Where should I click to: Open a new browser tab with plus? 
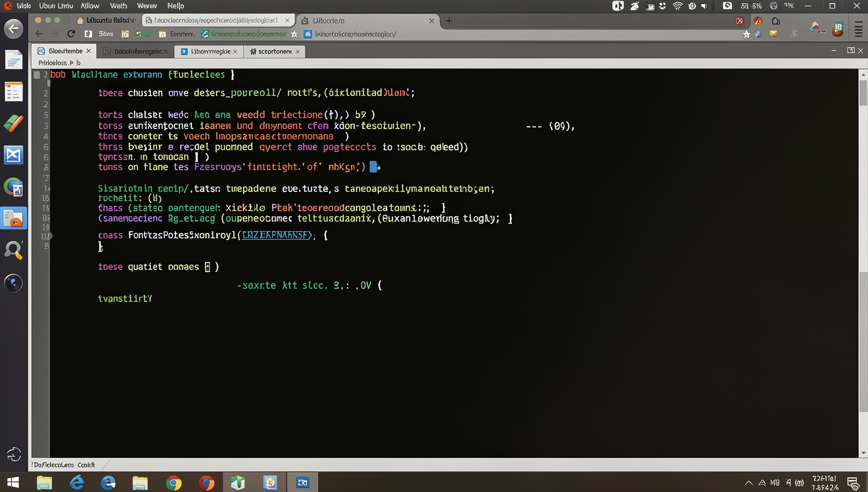(x=449, y=21)
